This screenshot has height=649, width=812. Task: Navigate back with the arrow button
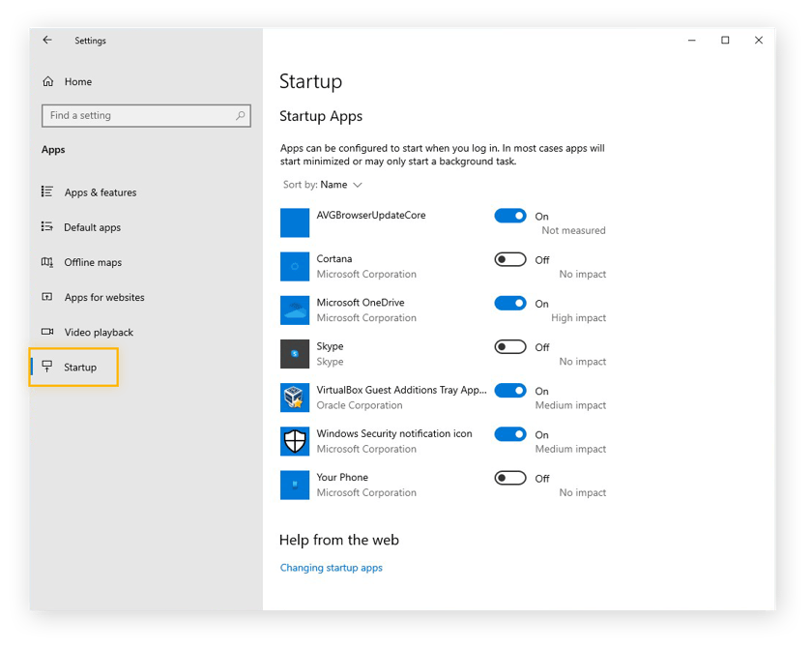click(46, 40)
